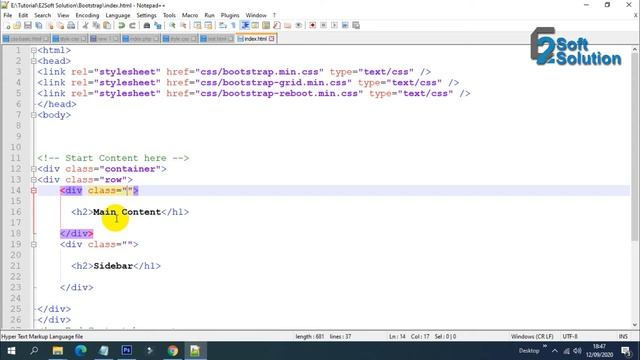Viewport: 640px width, 360px height.
Task: Cut selection with the scissors icon
Action: [x=85, y=25]
